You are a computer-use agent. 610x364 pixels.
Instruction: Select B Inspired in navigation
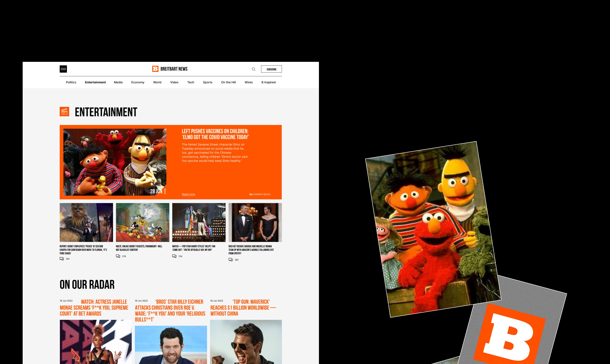(x=268, y=83)
